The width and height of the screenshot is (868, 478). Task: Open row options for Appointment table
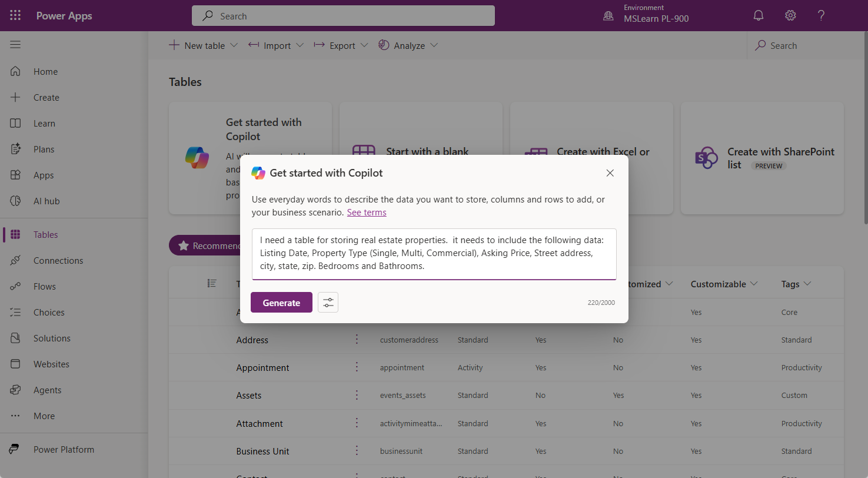[x=357, y=367]
